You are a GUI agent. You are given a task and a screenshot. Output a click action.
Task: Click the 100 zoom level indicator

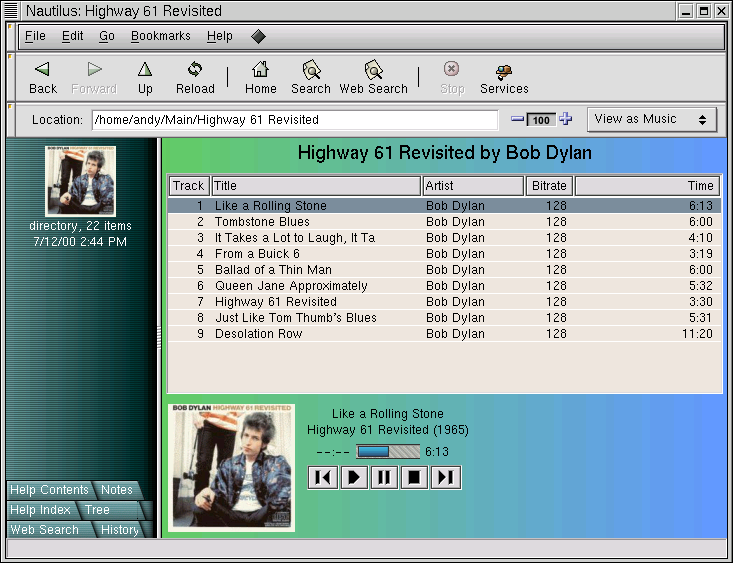coord(541,120)
